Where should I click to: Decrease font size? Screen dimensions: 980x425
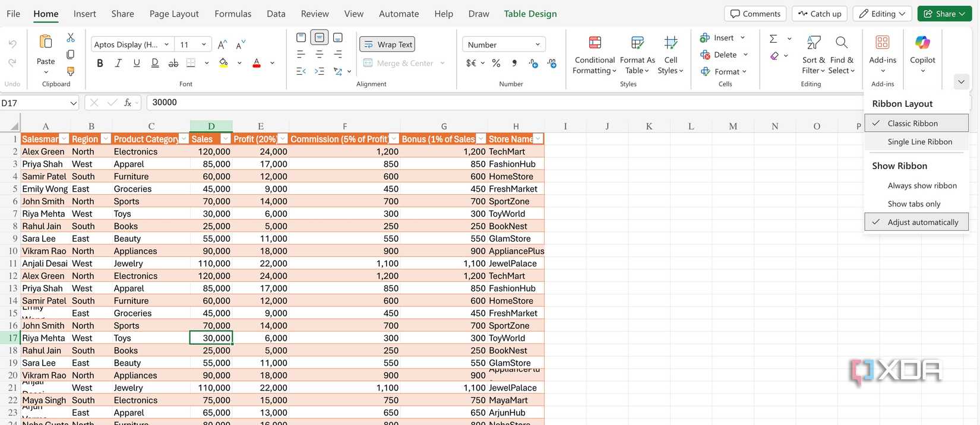(241, 45)
